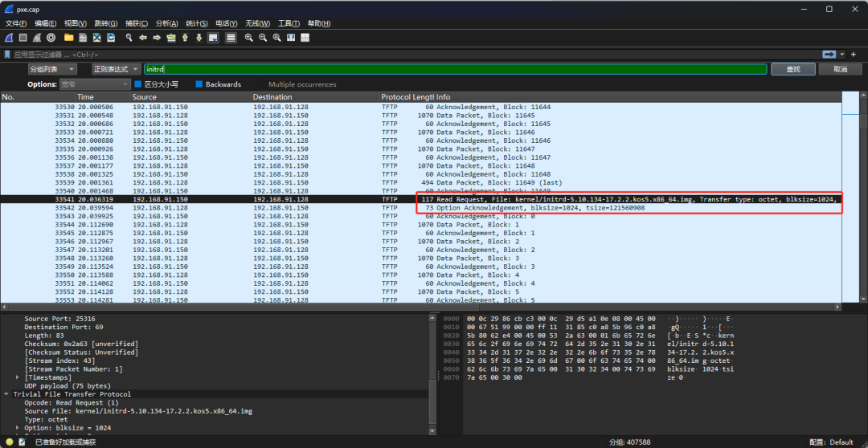Open the 统计(S) menu

pos(196,23)
